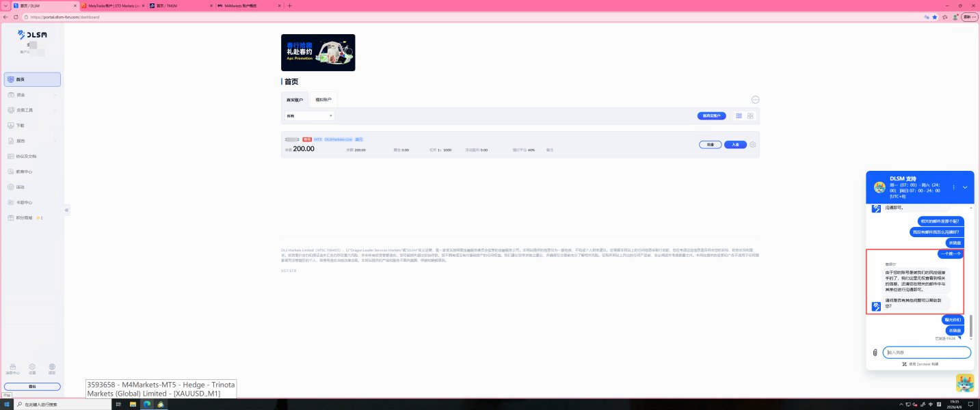The height and width of the screenshot is (410, 980).
Task: Switch to the 真实账户 tab
Action: point(295,100)
